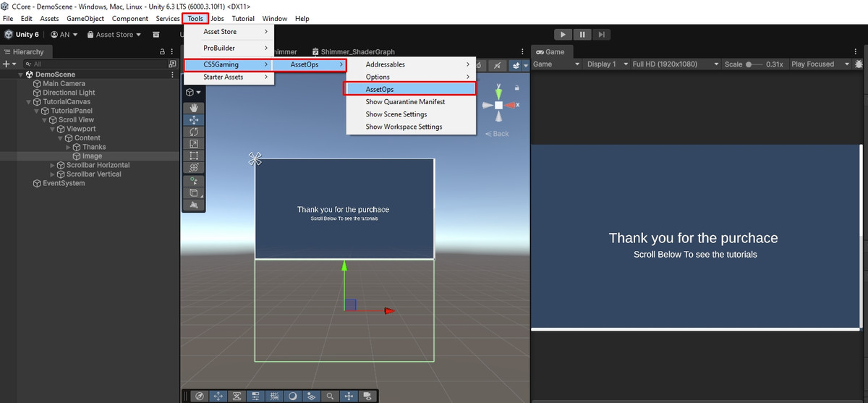This screenshot has width=868, height=403.
Task: Expand the Thanks object
Action: pos(68,147)
